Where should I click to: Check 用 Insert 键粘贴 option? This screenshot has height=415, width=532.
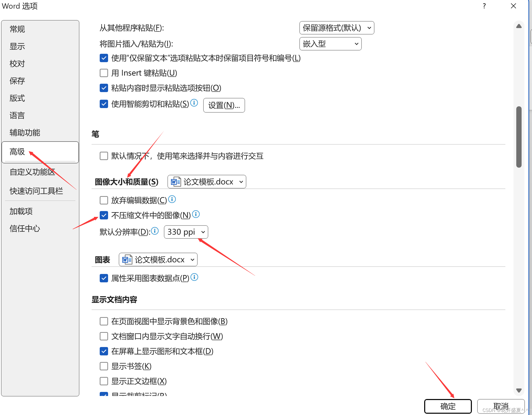coord(104,73)
